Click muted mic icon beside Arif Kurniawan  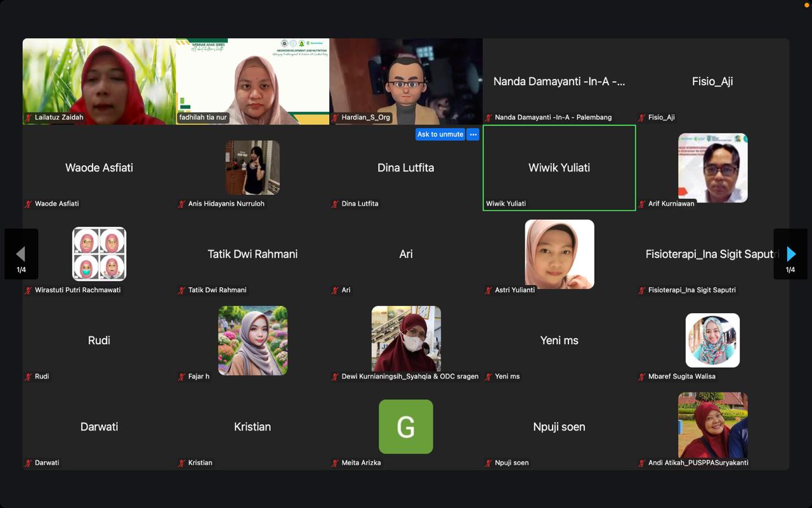[x=642, y=204]
